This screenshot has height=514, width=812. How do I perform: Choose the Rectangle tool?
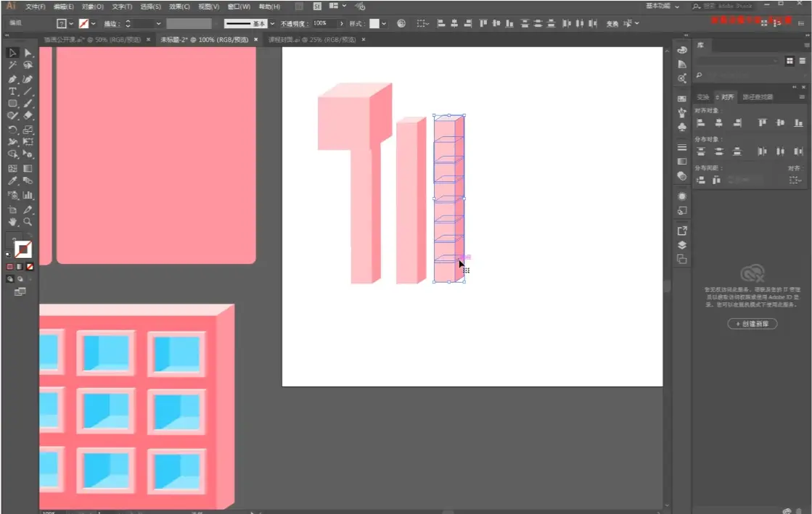click(x=12, y=103)
